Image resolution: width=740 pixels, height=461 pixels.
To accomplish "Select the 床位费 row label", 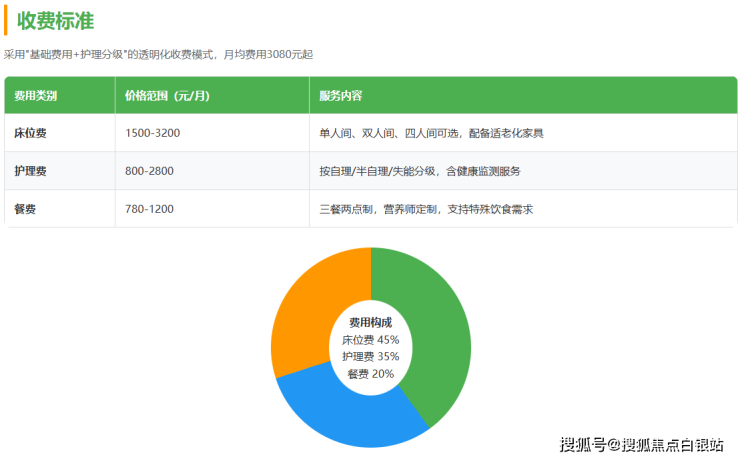I will 31,133.
